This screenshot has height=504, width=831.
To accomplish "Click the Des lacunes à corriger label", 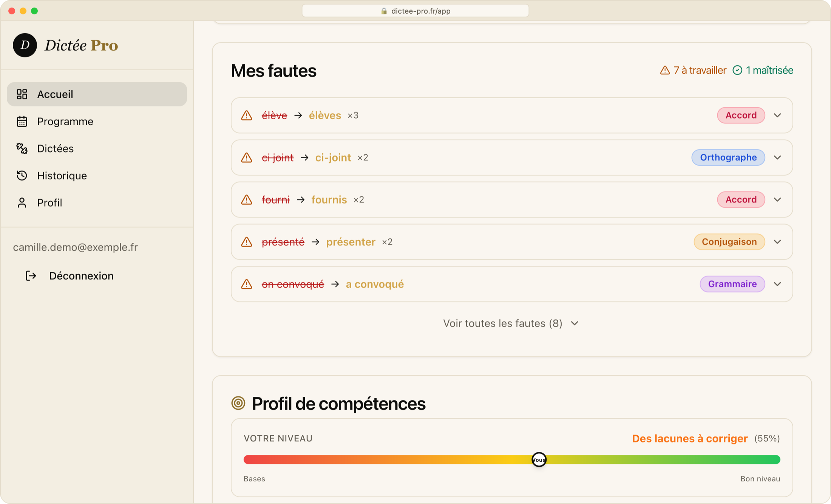I will 690,438.
